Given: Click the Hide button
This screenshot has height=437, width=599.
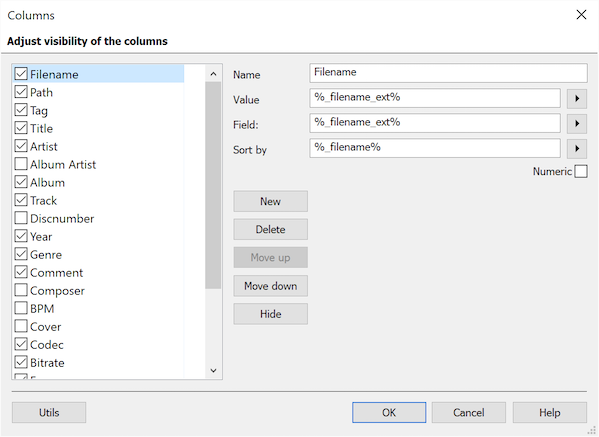Looking at the screenshot, I should coord(270,314).
